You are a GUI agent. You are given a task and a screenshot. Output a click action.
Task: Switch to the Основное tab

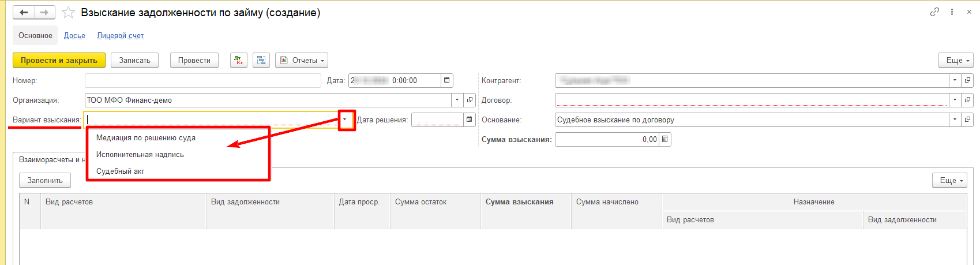(35, 35)
